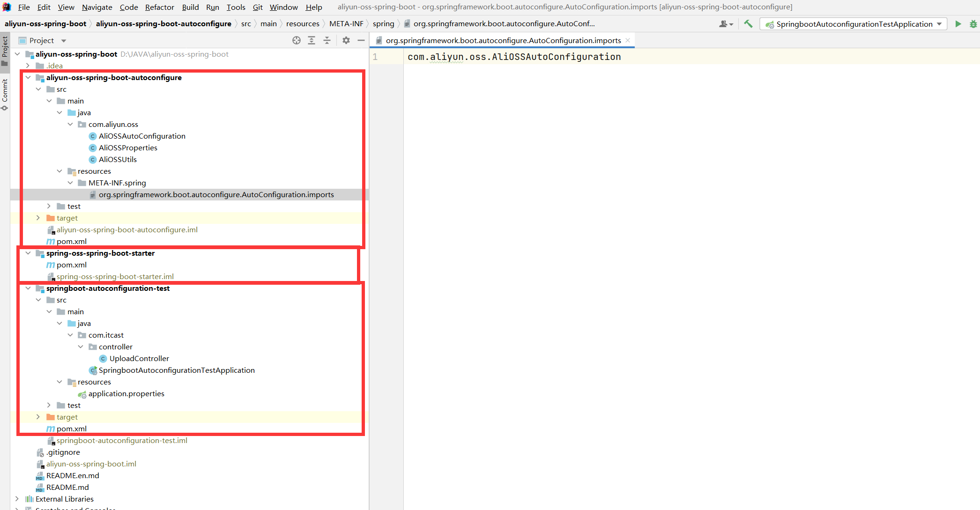Select README.md file
Image resolution: width=980 pixels, height=510 pixels.
pyautogui.click(x=67, y=487)
